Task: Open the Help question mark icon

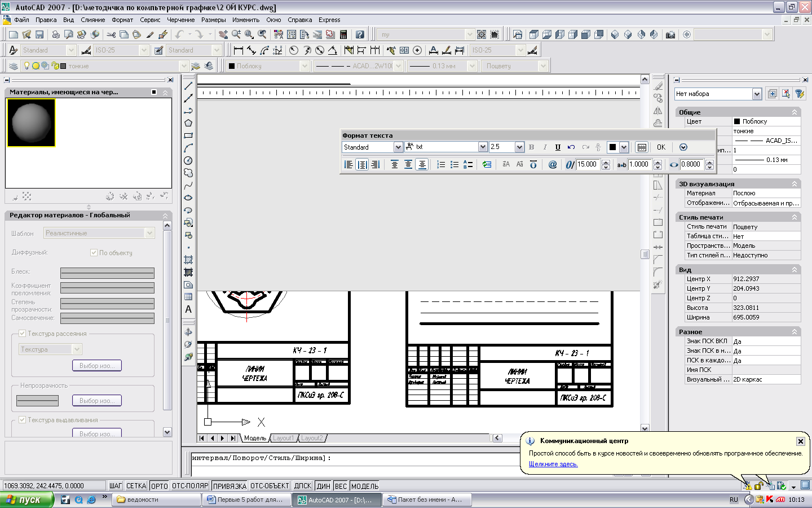Action: click(360, 34)
